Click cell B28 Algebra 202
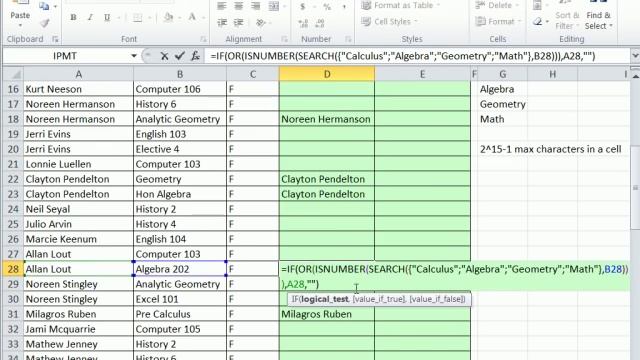The height and width of the screenshot is (360, 640). click(x=180, y=269)
